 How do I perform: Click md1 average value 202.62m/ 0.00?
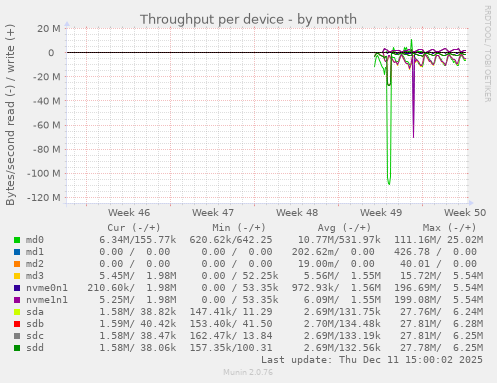pyautogui.click(x=333, y=252)
